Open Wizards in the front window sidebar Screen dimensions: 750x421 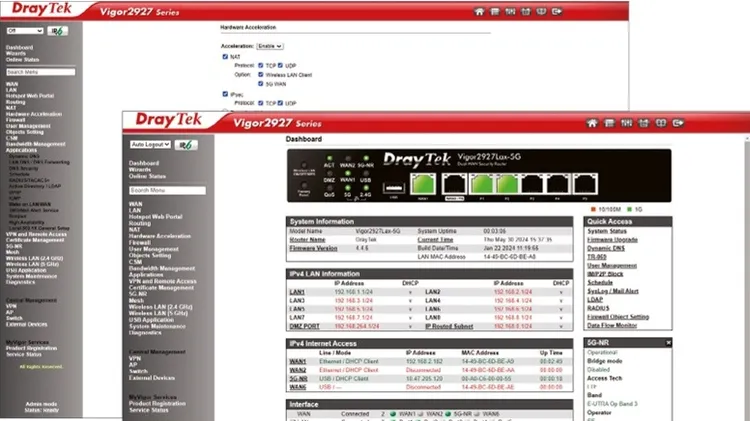click(140, 170)
